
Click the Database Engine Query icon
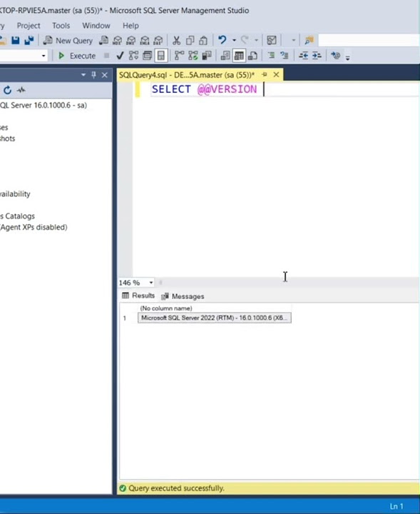pyautogui.click(x=104, y=40)
